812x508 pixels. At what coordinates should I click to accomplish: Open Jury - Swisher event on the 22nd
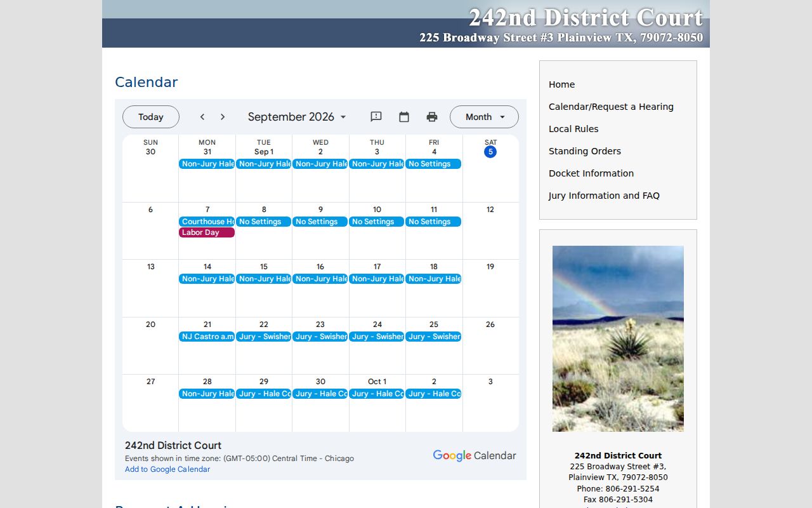(263, 337)
